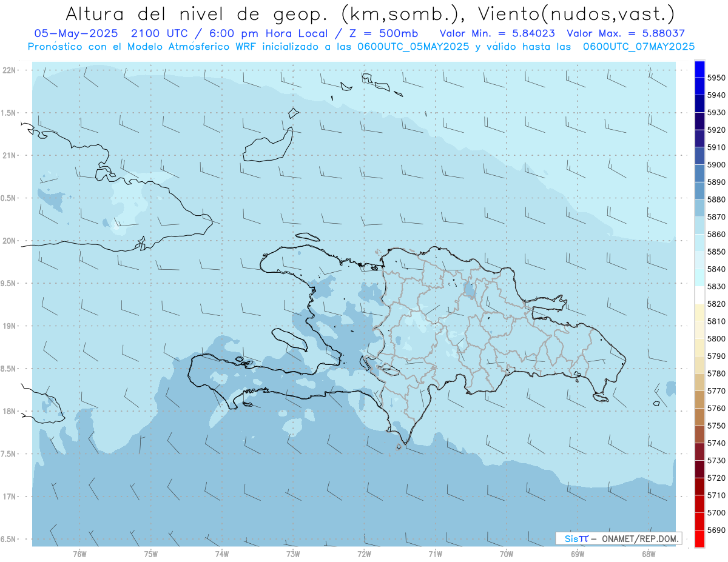Click '0600UTC_05MAY2025' initialization time
The width and height of the screenshot is (728, 562).
[x=413, y=46]
